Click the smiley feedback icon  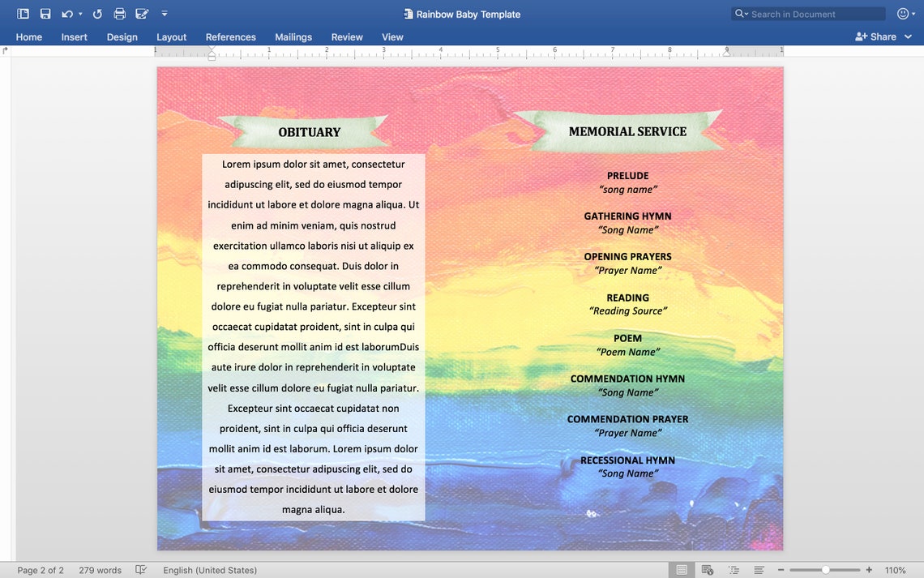coord(903,14)
